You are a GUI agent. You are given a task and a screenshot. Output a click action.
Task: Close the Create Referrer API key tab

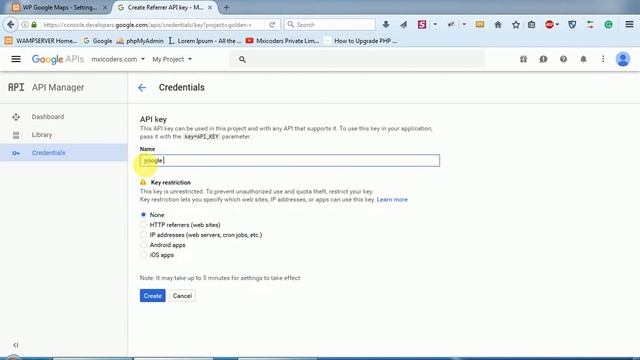pos(210,7)
